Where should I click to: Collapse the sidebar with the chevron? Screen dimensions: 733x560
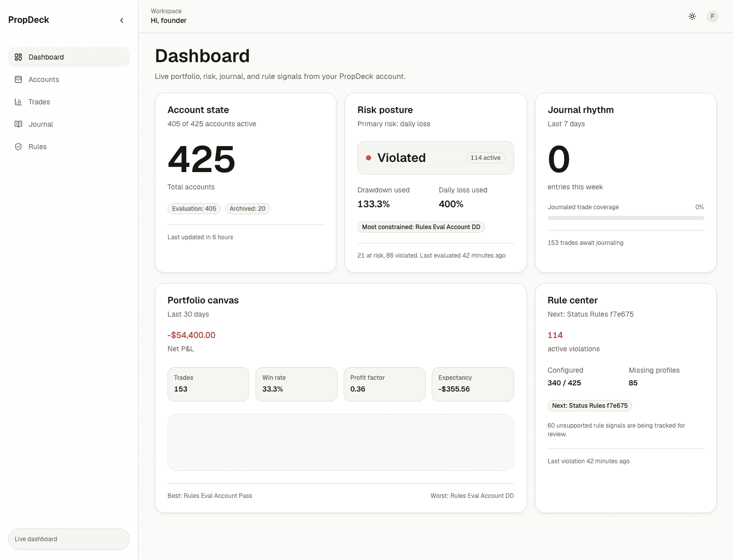122,20
